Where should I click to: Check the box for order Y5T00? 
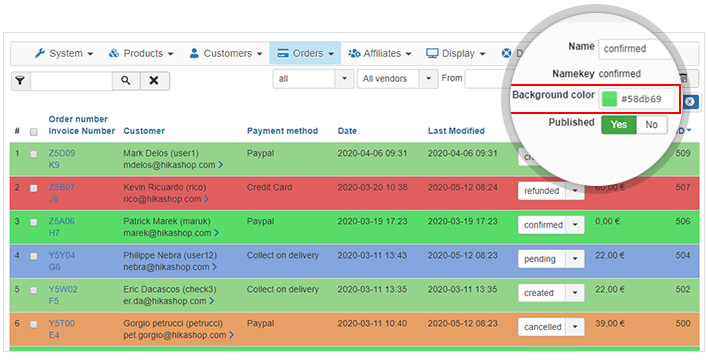click(x=33, y=324)
